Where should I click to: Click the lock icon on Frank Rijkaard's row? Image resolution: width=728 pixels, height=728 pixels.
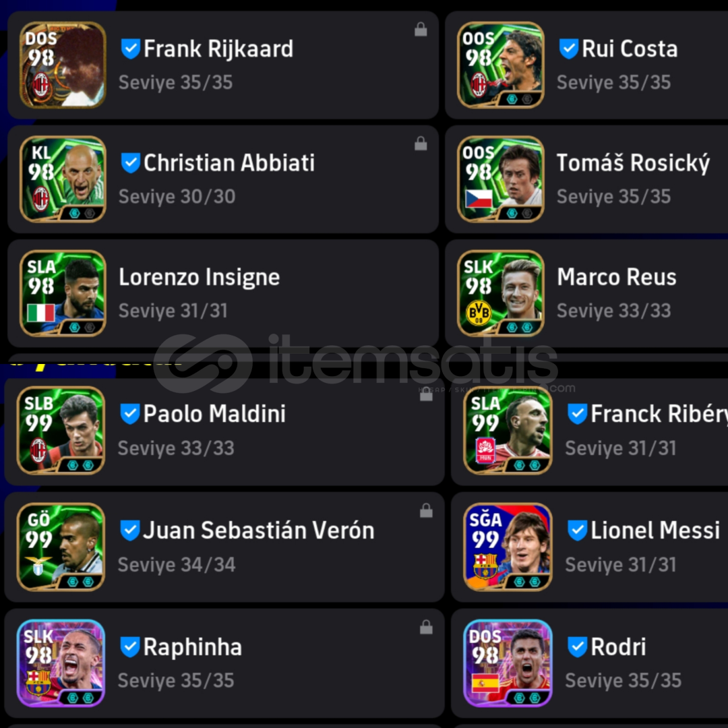click(421, 29)
